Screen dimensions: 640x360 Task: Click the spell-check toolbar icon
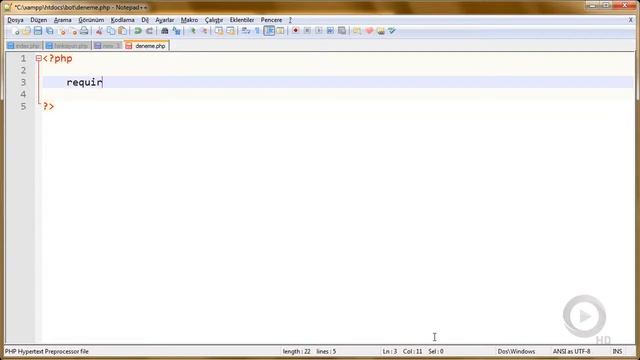pos(392,31)
